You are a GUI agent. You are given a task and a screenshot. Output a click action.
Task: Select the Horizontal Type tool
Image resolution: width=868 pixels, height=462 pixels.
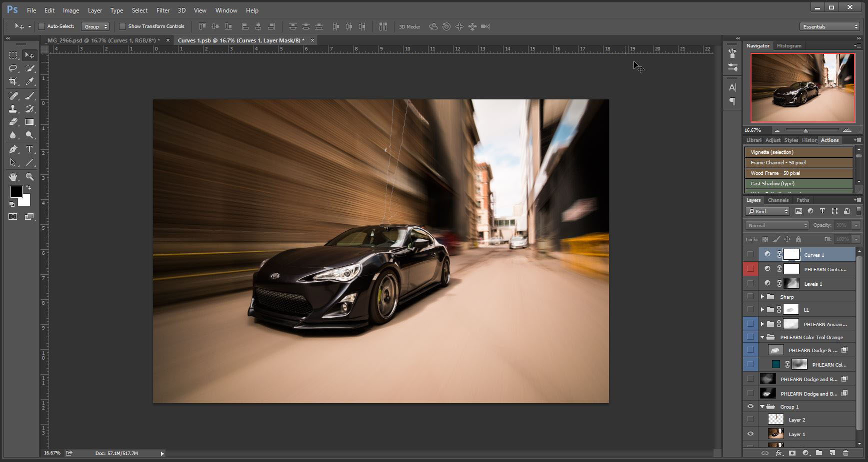click(30, 149)
